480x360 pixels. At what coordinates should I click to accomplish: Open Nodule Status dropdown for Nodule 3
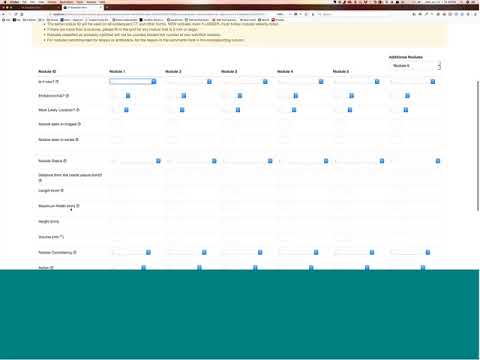click(247, 161)
